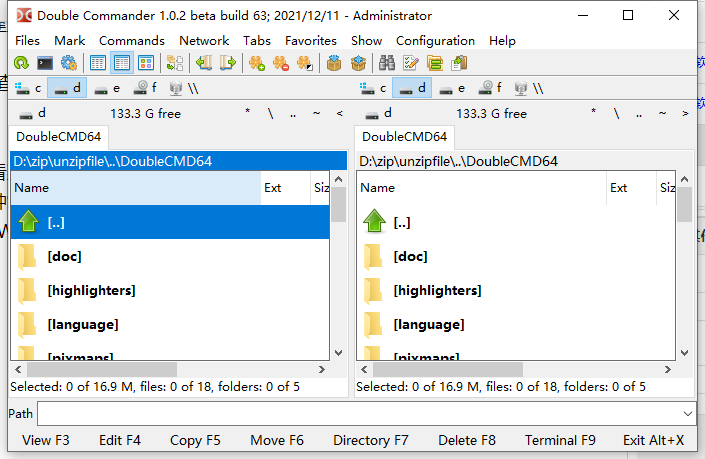Sort left panel by Name column

[136, 187]
